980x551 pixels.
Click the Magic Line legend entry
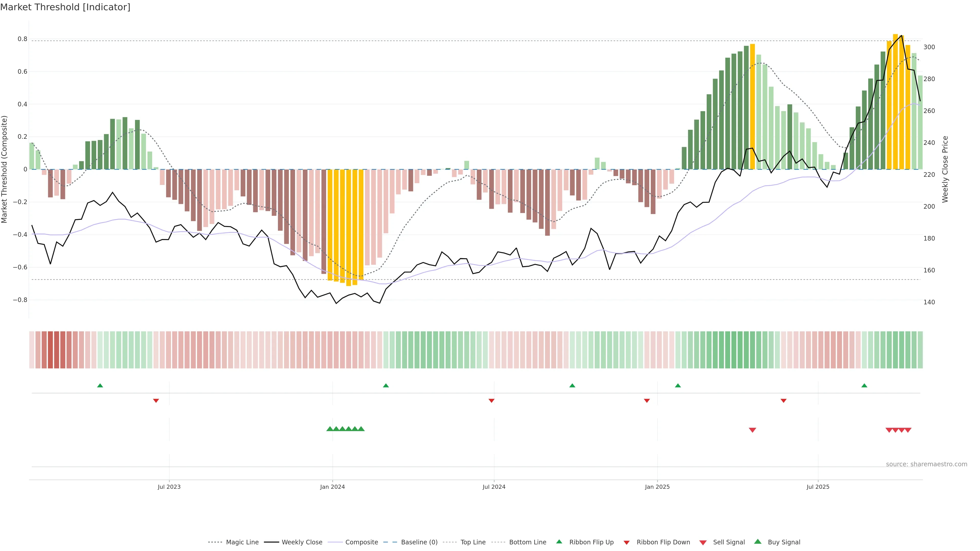pyautogui.click(x=242, y=542)
